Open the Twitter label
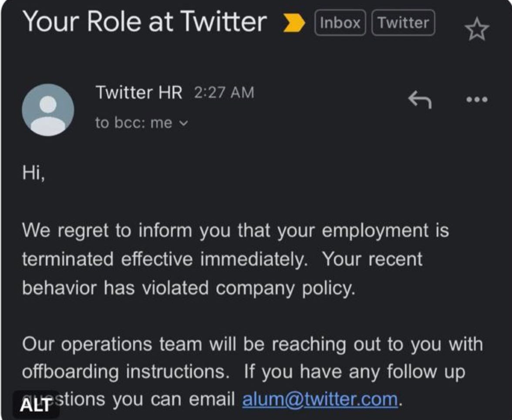The height and width of the screenshot is (420, 512). tap(403, 23)
